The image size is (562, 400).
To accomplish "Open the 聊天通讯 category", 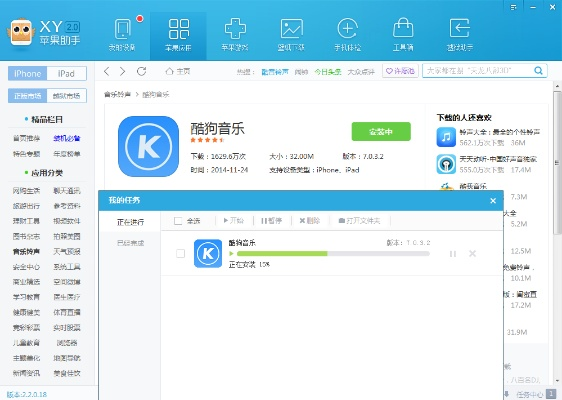I will click(x=67, y=191).
